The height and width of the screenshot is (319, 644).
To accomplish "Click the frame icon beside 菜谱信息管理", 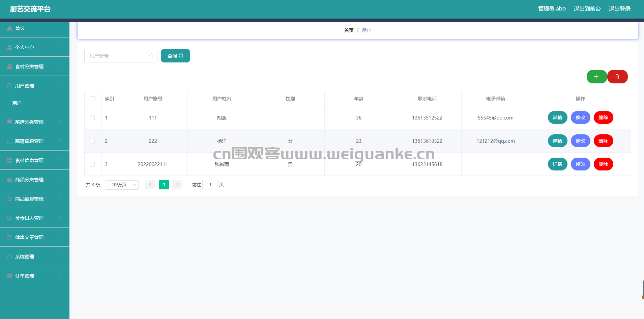I will (9, 141).
